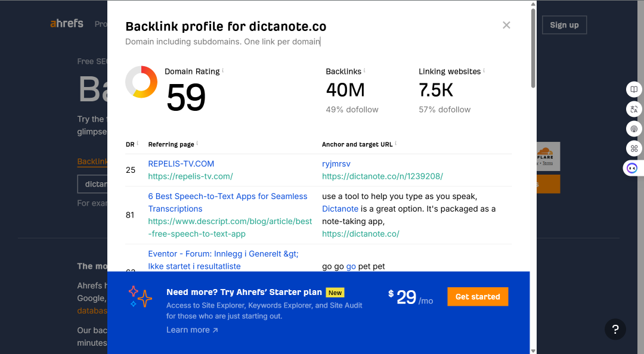The height and width of the screenshot is (354, 644).
Task: Click the podcast-style extension sidebar icon
Action: [634, 129]
